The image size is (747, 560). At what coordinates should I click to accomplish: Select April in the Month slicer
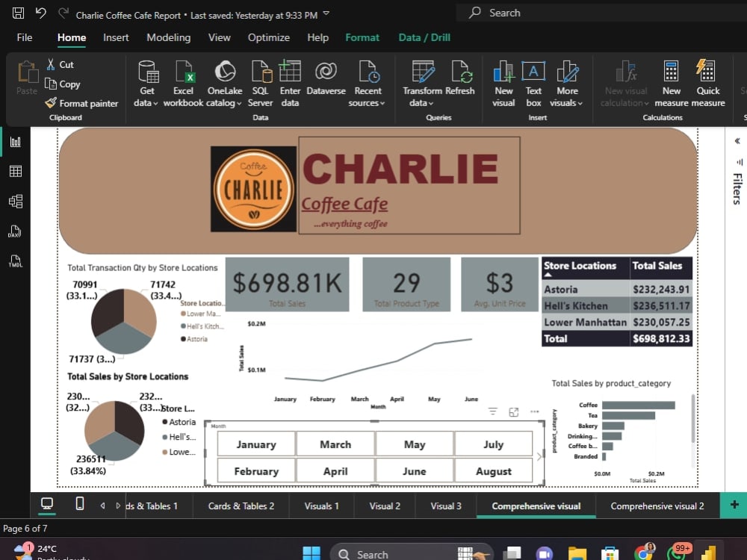(335, 471)
